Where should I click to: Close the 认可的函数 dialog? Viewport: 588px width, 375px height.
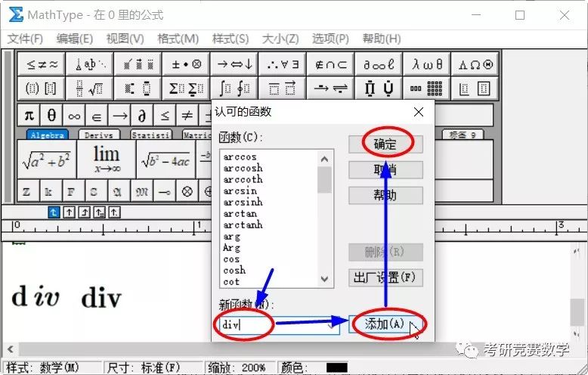(419, 112)
